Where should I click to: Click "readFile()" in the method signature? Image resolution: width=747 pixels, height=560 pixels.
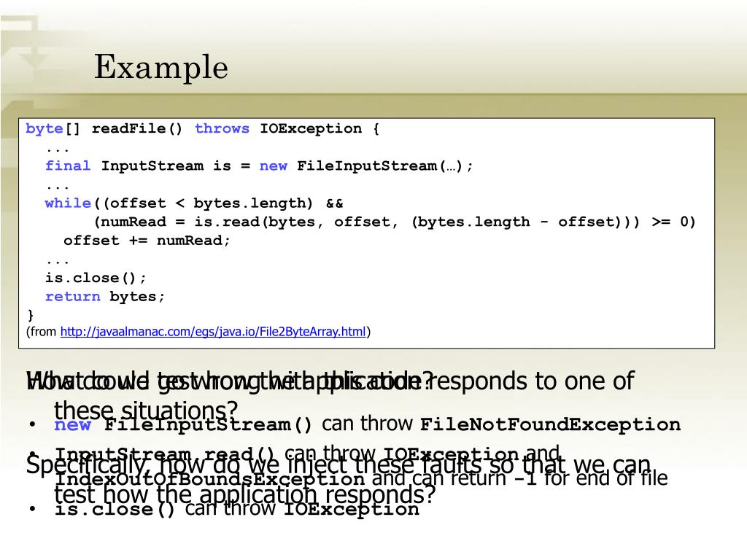point(137,128)
